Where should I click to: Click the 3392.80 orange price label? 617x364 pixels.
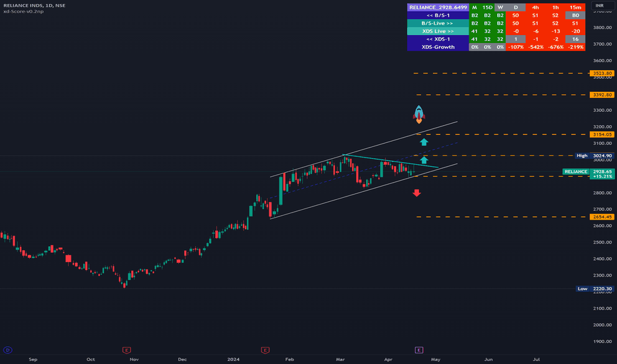click(x=602, y=95)
